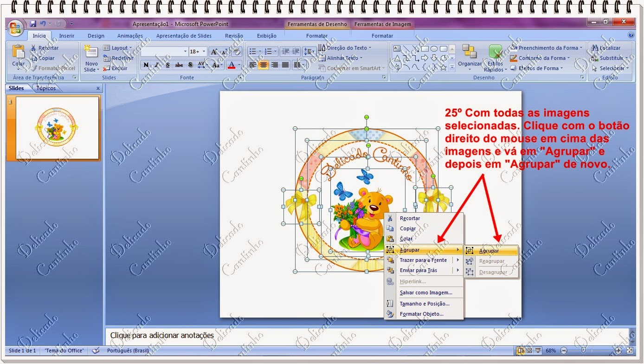The height and width of the screenshot is (364, 644).
Task: Justify the paragraph text
Action: pos(286,65)
